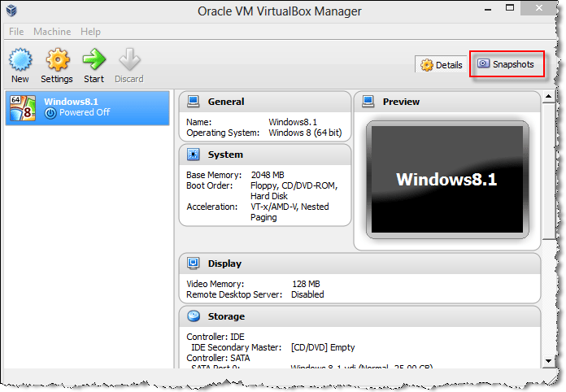Minimize the VirtualBox Manager window
Viewport: 566px width, 392px height.
488,10
